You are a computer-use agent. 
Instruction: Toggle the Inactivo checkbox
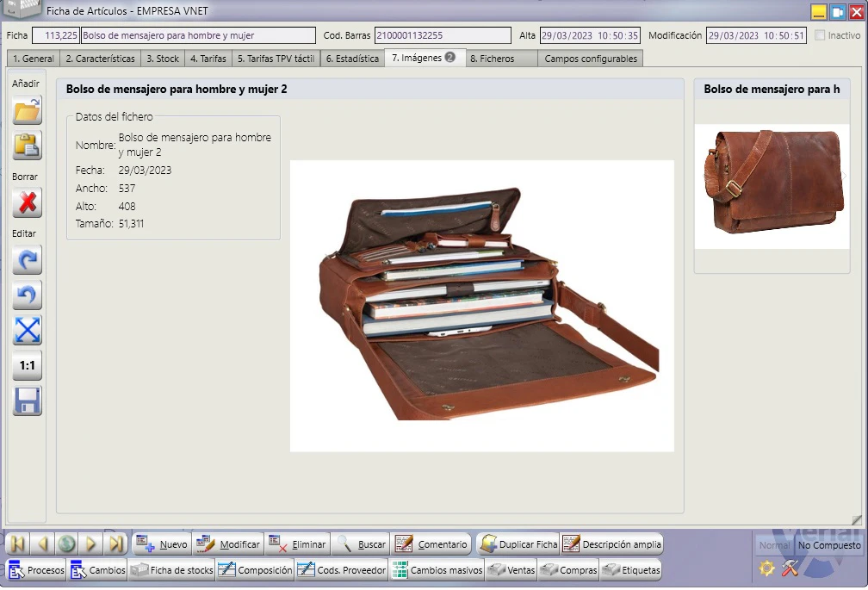click(820, 35)
